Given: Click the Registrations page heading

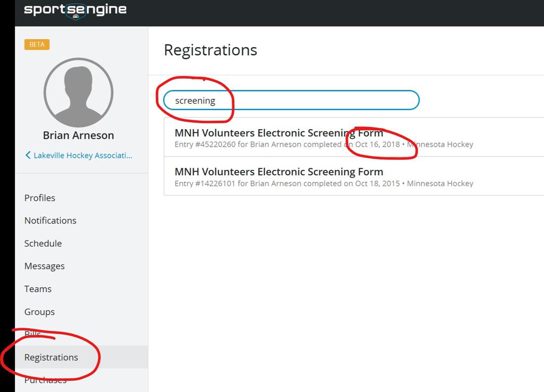Looking at the screenshot, I should pos(210,50).
